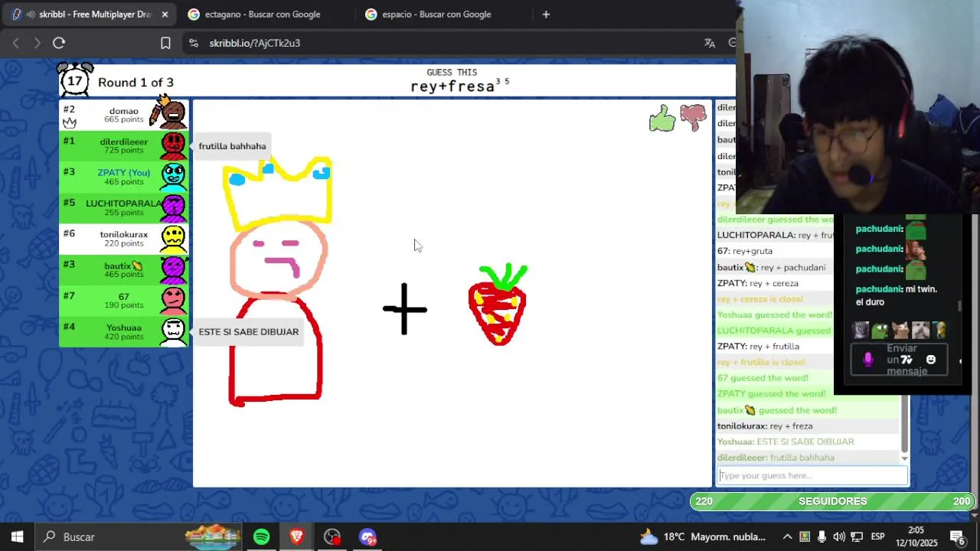The image size is (980, 551).
Task: Click the translate page icon
Action: [x=710, y=43]
